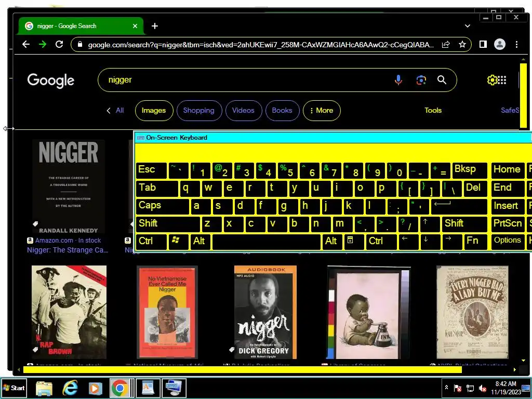Open the Chrome profile avatar
Image resolution: width=532 pixels, height=399 pixels.
click(x=499, y=45)
